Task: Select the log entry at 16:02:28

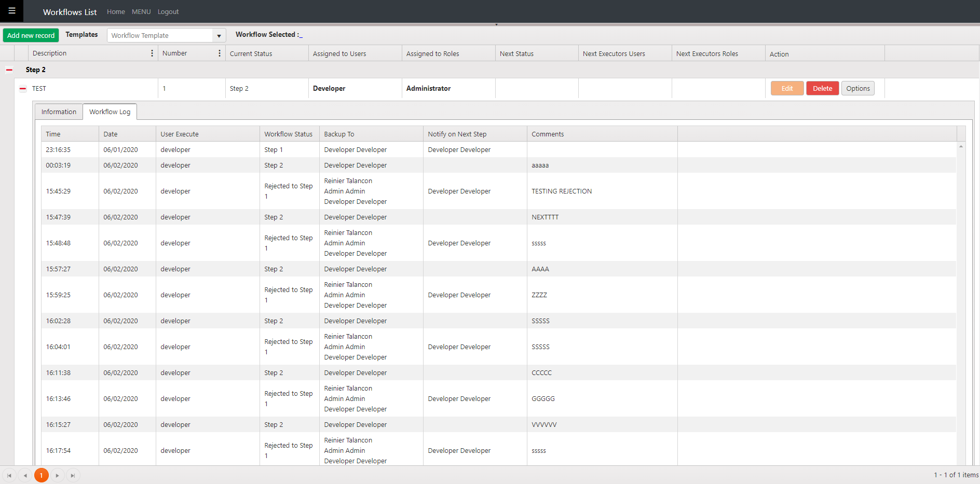Action: pos(498,321)
